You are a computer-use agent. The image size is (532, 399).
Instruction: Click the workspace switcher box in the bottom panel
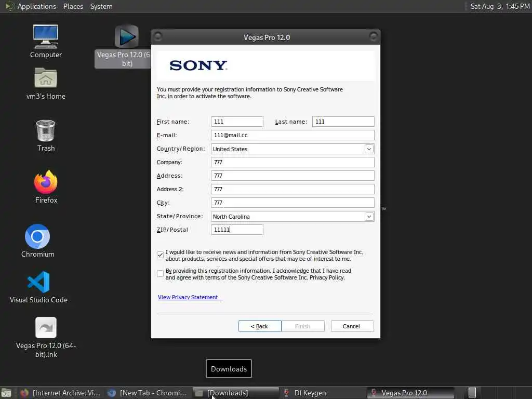pyautogui.click(x=472, y=393)
